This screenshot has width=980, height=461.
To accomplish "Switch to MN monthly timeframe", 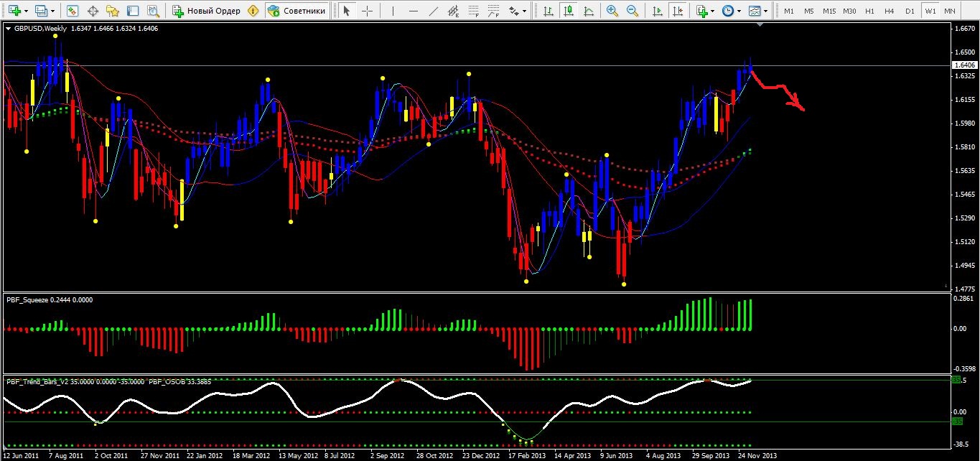I will 950,11.
